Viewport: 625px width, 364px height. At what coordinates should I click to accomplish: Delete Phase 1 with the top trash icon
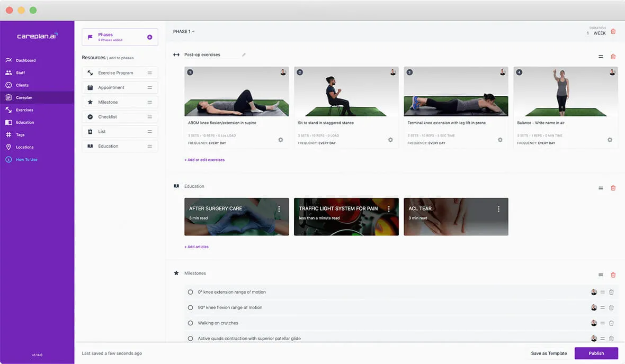(613, 32)
